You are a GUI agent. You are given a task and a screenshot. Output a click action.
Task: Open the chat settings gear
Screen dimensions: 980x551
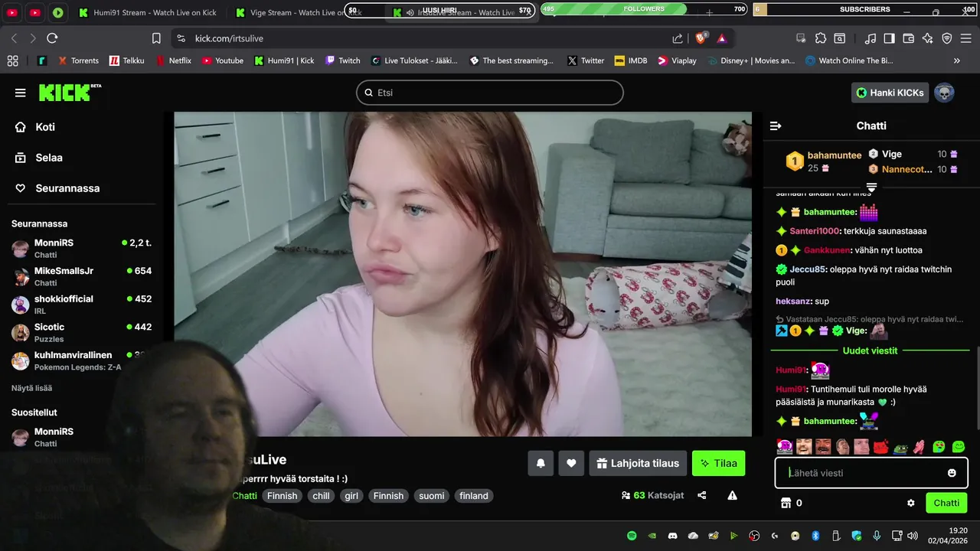click(x=911, y=503)
